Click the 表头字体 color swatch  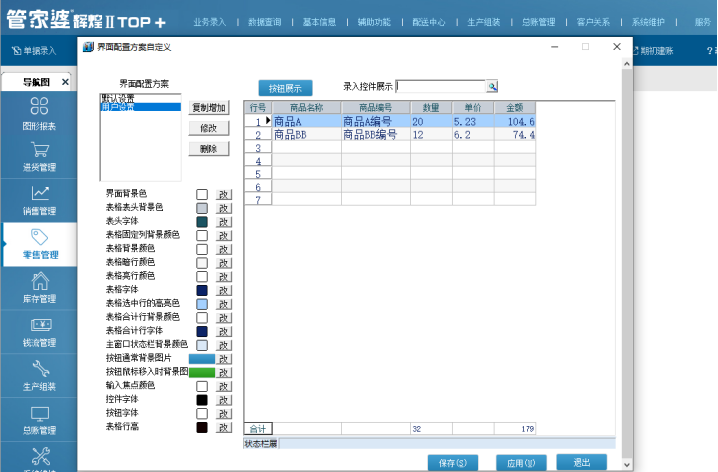click(x=202, y=222)
